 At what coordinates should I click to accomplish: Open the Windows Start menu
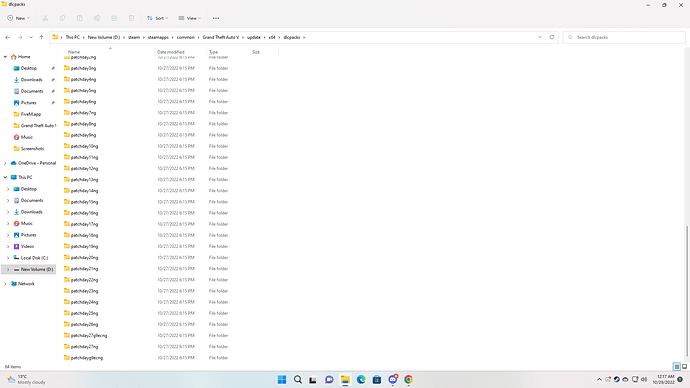(x=282, y=380)
